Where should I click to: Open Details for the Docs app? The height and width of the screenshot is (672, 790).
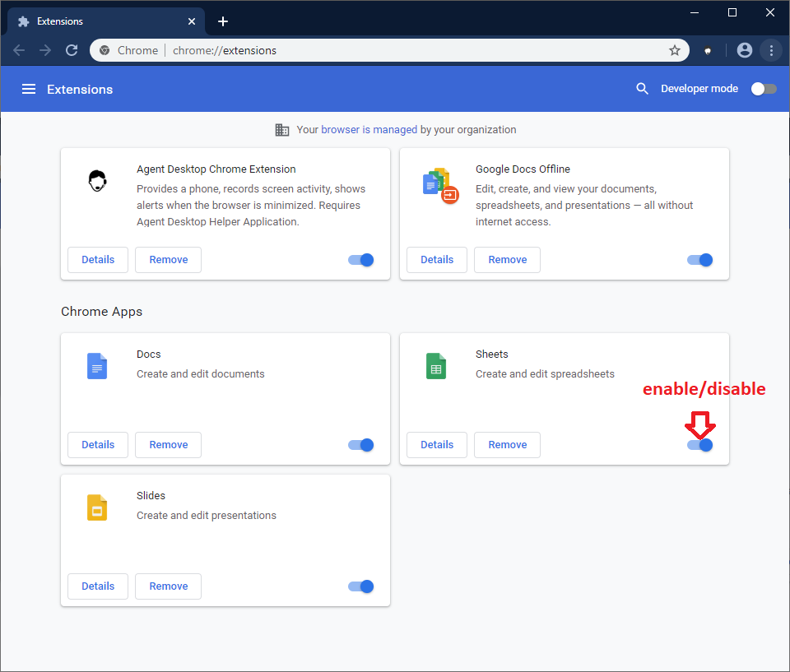pos(98,445)
